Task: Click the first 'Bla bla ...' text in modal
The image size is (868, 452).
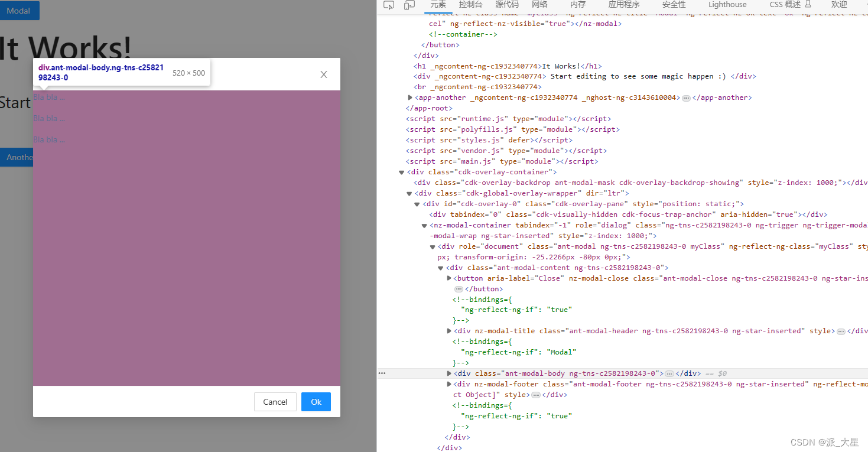Action: (x=49, y=97)
